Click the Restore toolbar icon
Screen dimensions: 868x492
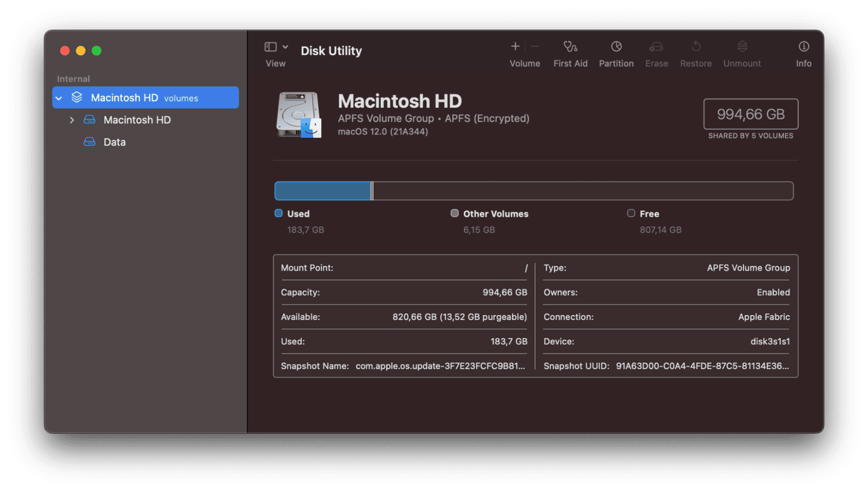click(696, 47)
